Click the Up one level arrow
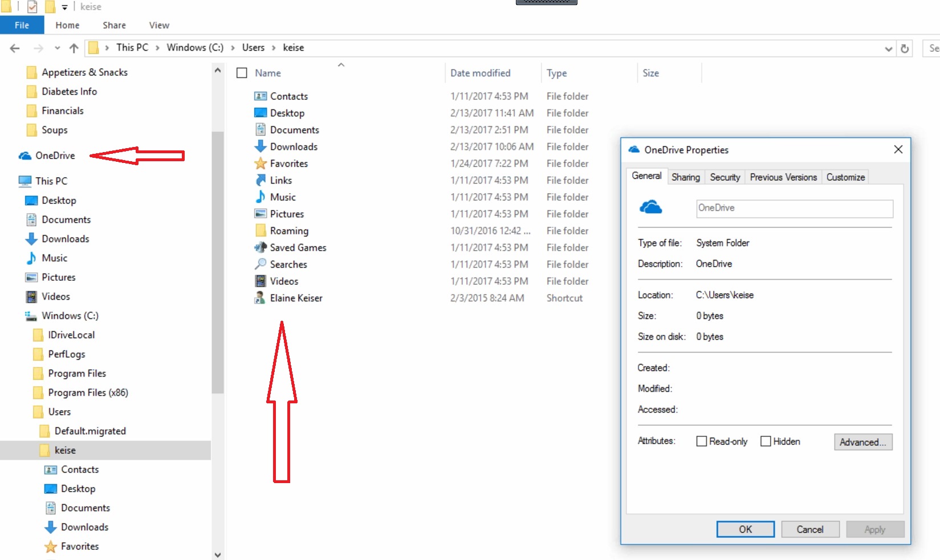The height and width of the screenshot is (560, 940). point(74,48)
